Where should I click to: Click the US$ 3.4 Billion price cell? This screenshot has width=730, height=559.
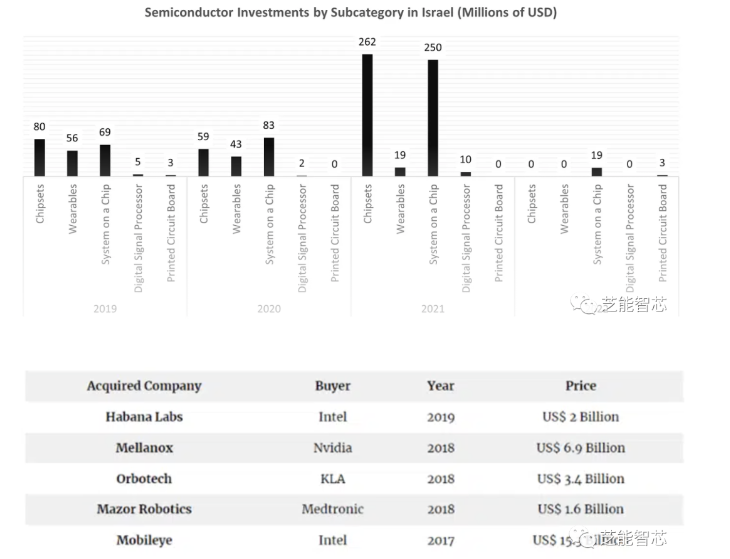(x=580, y=479)
